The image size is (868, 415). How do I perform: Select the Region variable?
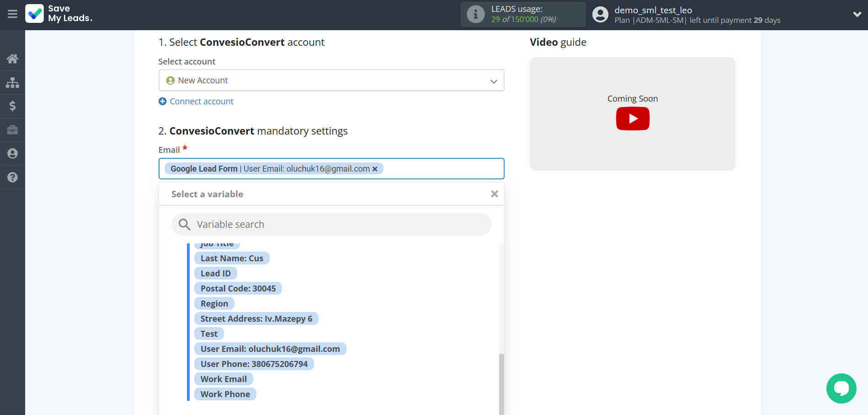click(x=214, y=304)
